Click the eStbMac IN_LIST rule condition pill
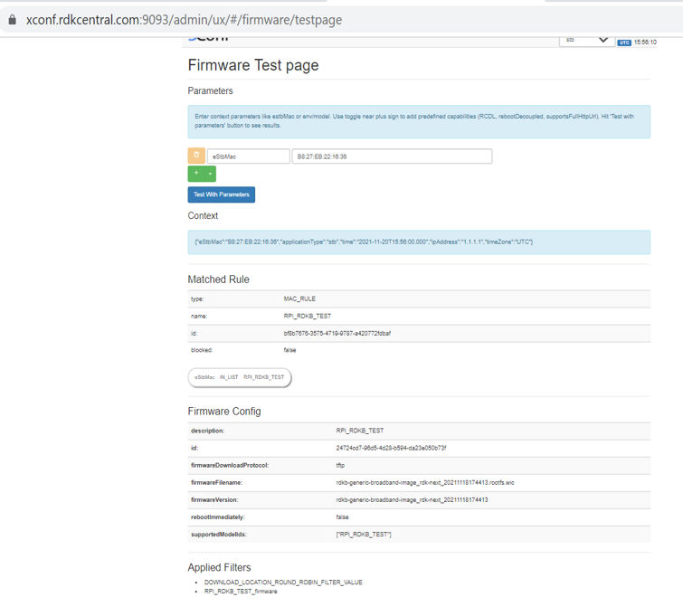The image size is (683, 616). pyautogui.click(x=240, y=377)
